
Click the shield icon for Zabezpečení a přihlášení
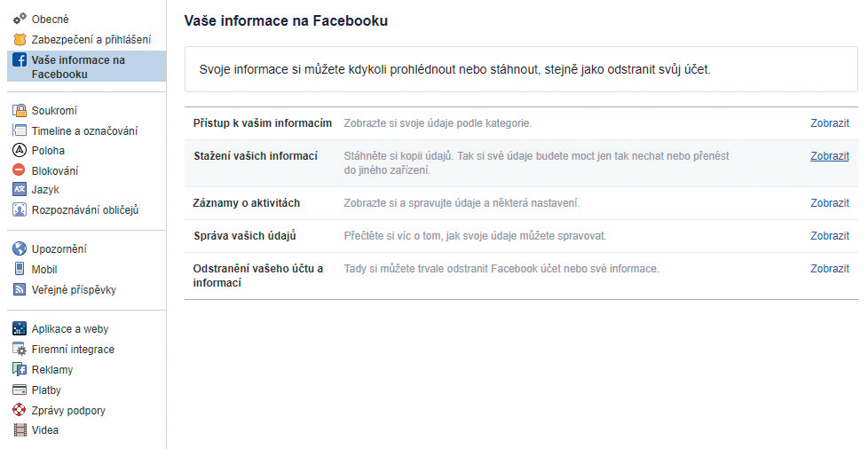20,39
